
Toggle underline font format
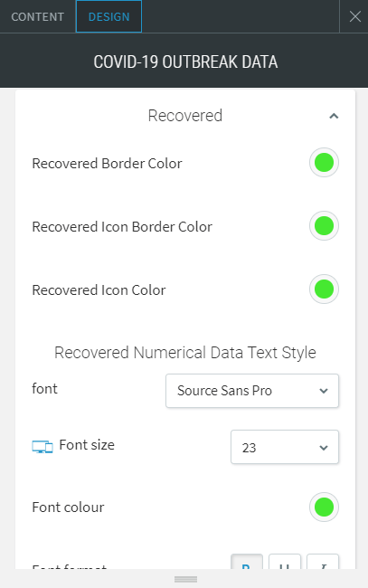(x=285, y=562)
